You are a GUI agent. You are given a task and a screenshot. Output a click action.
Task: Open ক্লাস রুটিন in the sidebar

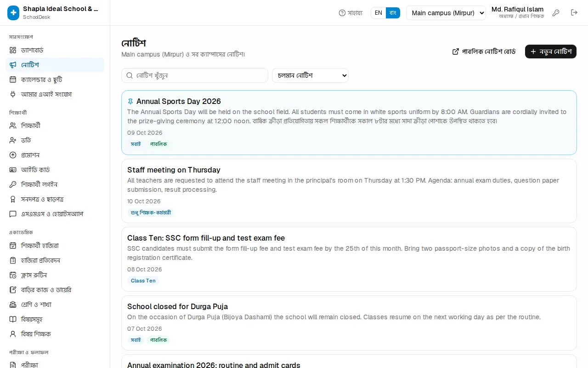(x=55, y=275)
